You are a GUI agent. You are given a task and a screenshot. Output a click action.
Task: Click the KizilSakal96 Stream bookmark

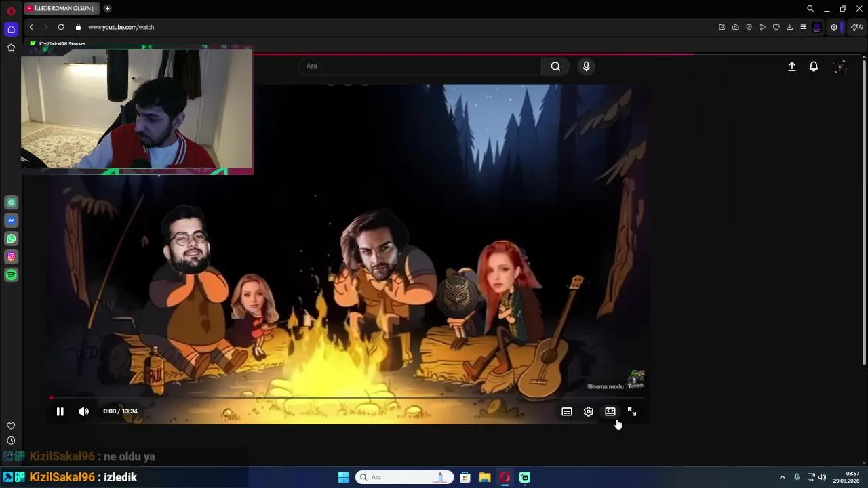tap(58, 44)
